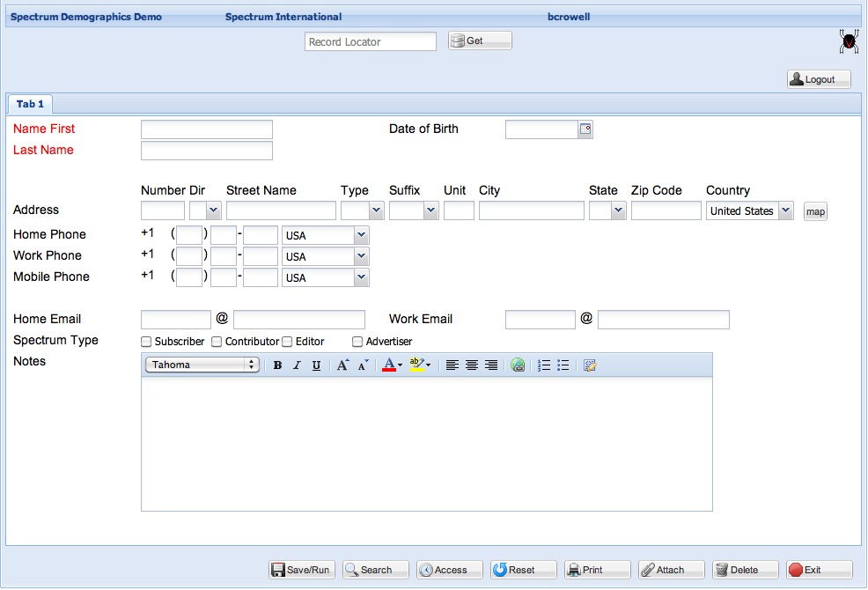Screen dimensions: 868x590
Task: Align Notes text left
Action: [452, 365]
